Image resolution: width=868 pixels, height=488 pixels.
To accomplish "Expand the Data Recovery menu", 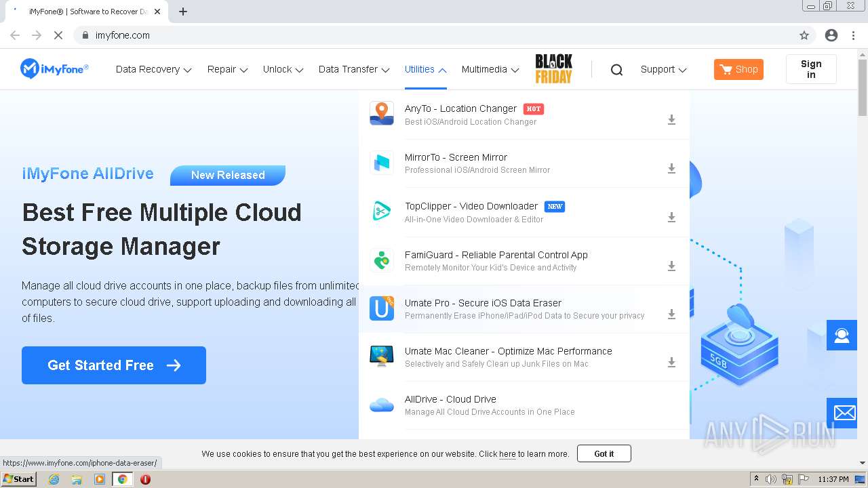I will tap(154, 69).
